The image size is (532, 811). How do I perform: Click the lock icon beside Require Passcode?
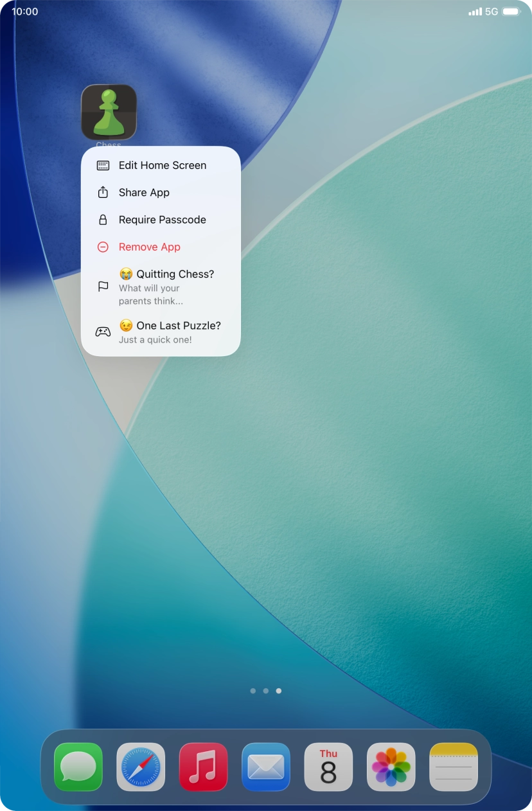(x=103, y=220)
